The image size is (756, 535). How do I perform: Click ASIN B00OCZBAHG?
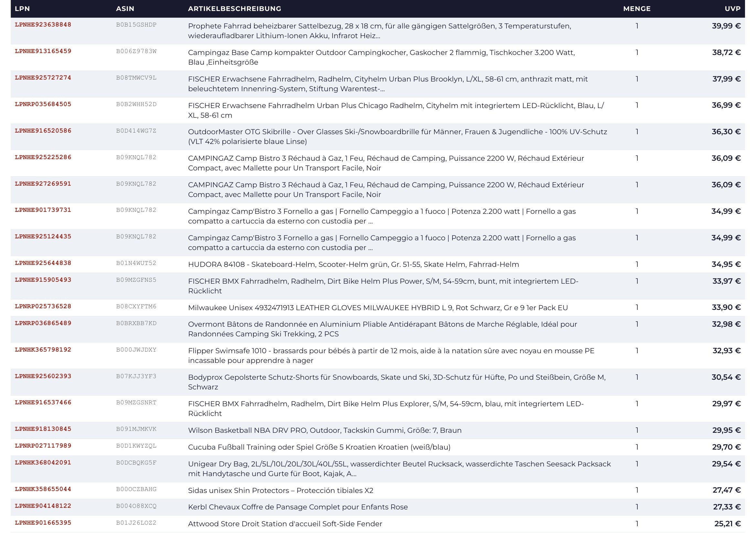136,489
